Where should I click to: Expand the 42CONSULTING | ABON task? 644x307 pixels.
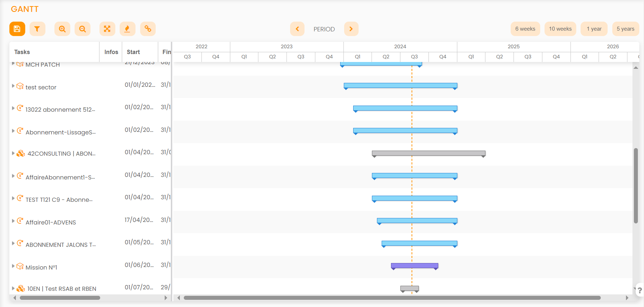tap(13, 153)
